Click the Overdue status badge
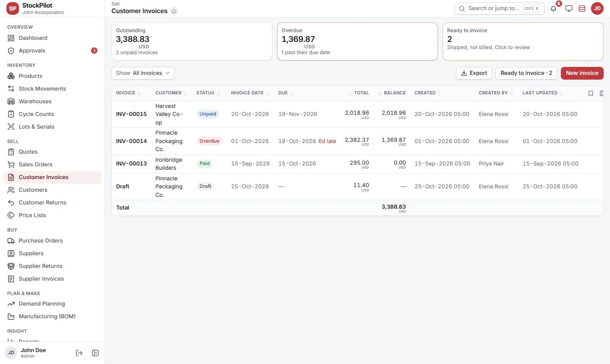This screenshot has width=610, height=364. tap(209, 141)
